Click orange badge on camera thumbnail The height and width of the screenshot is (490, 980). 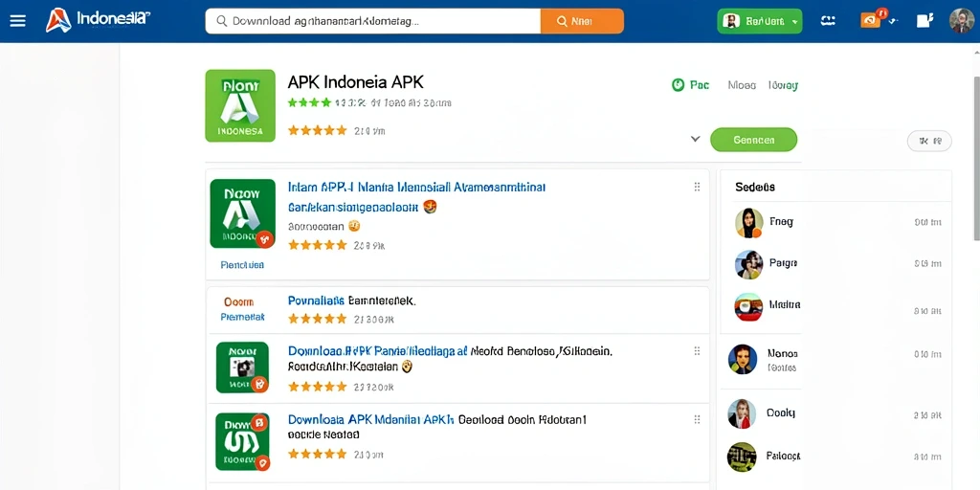(x=259, y=384)
